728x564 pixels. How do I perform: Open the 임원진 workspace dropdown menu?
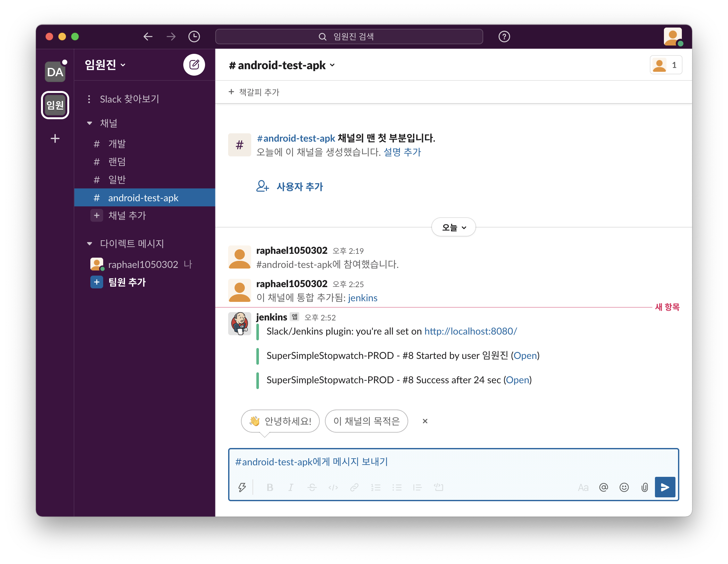click(x=105, y=65)
